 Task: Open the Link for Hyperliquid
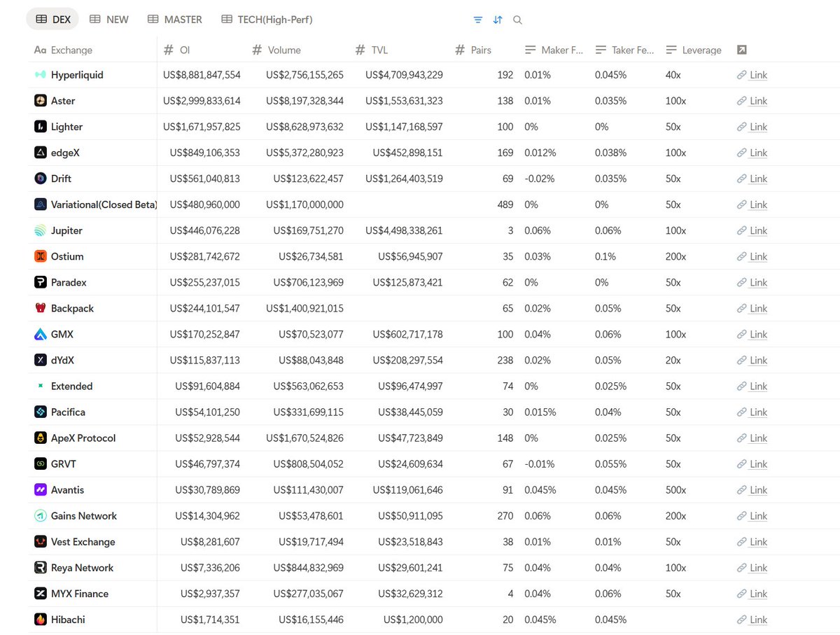point(752,75)
